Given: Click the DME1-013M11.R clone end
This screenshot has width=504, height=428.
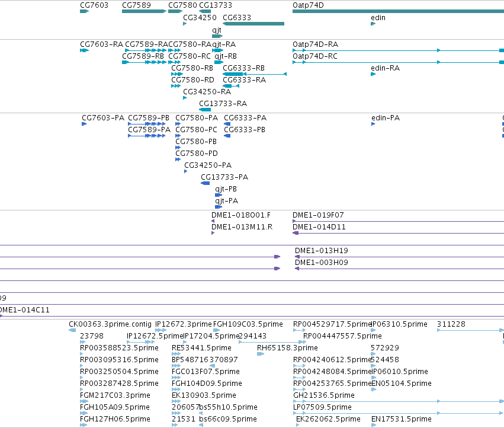Looking at the screenshot, I should pyautogui.click(x=213, y=233).
